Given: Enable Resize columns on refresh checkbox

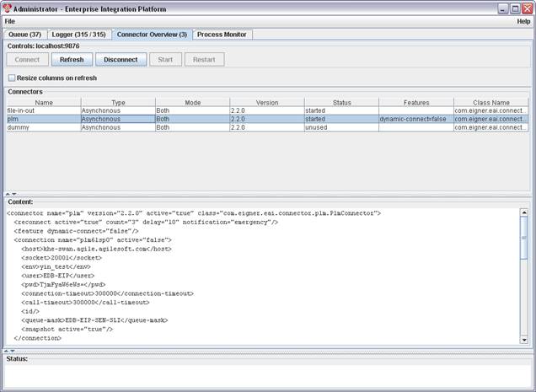Looking at the screenshot, I should coord(12,78).
